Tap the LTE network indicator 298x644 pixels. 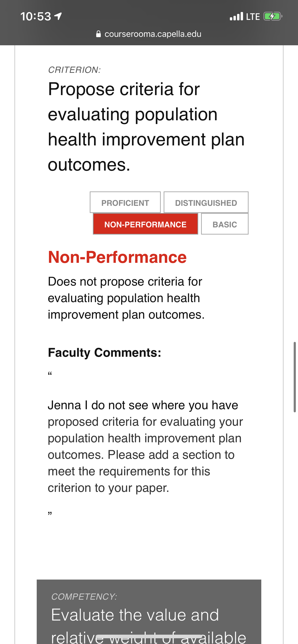click(253, 17)
